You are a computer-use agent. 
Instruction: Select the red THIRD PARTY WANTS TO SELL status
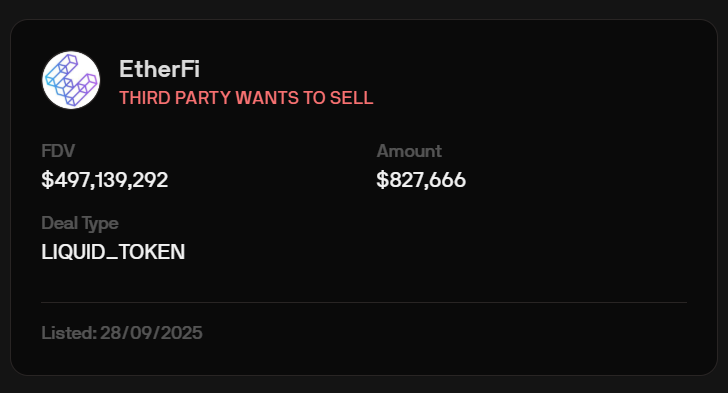246,98
